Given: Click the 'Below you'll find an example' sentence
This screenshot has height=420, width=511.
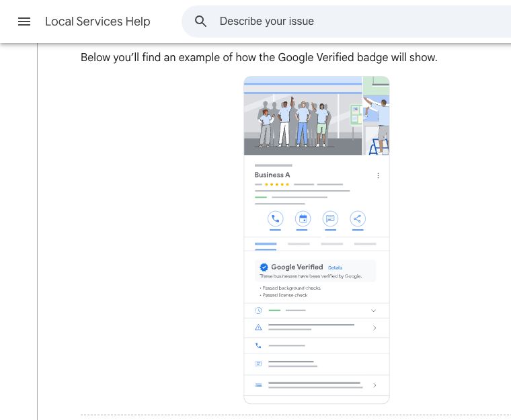Looking at the screenshot, I should point(259,57).
